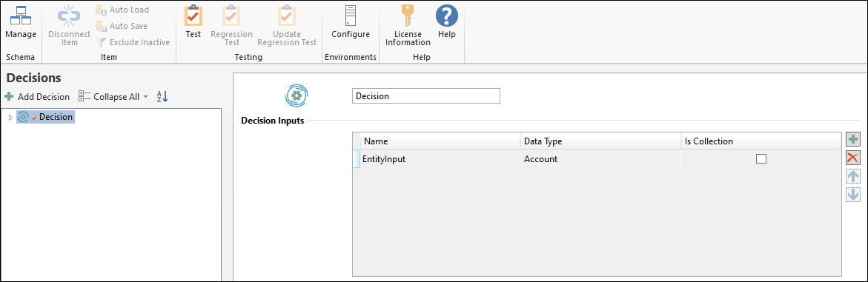Click the Data Type column header
The width and height of the screenshot is (868, 282).
point(600,141)
